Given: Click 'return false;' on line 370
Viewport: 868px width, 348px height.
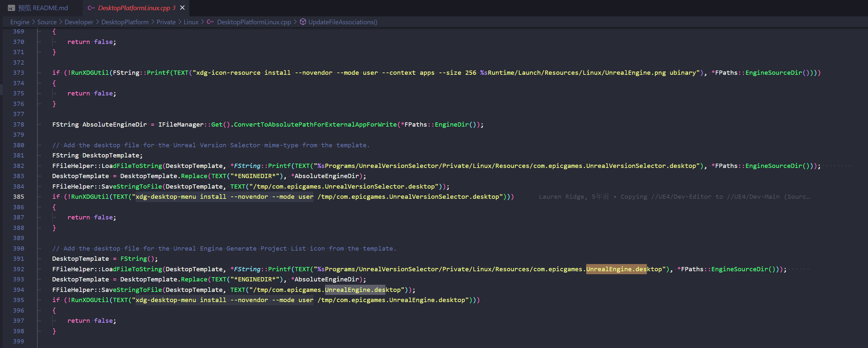Looking at the screenshot, I should [92, 42].
